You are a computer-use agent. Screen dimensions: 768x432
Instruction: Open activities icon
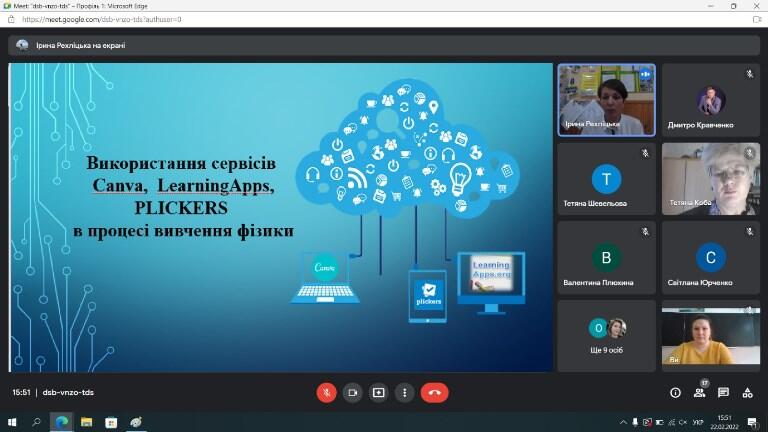pos(747,392)
